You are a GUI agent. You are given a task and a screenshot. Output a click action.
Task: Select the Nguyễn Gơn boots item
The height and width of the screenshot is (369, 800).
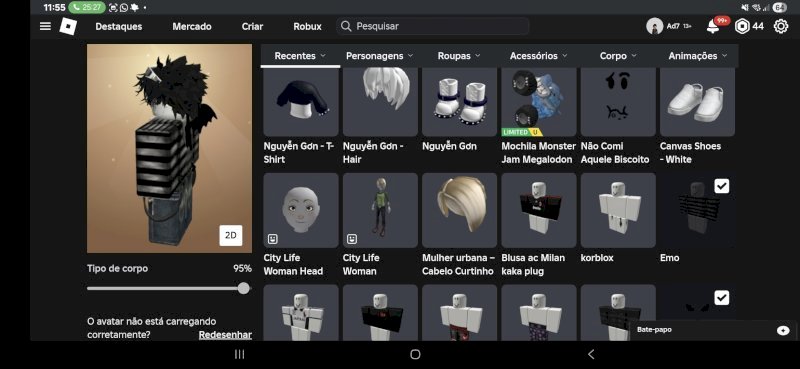click(x=459, y=102)
